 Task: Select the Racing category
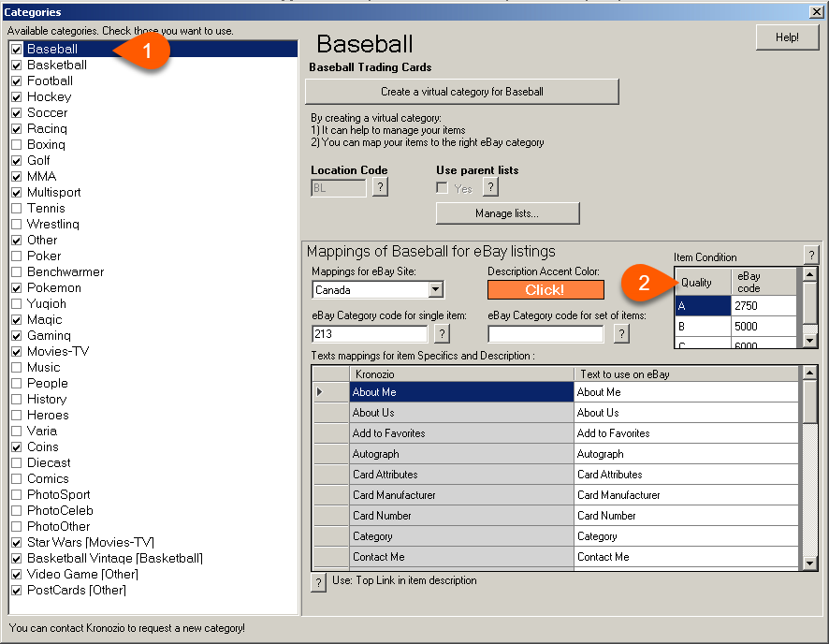tap(47, 128)
